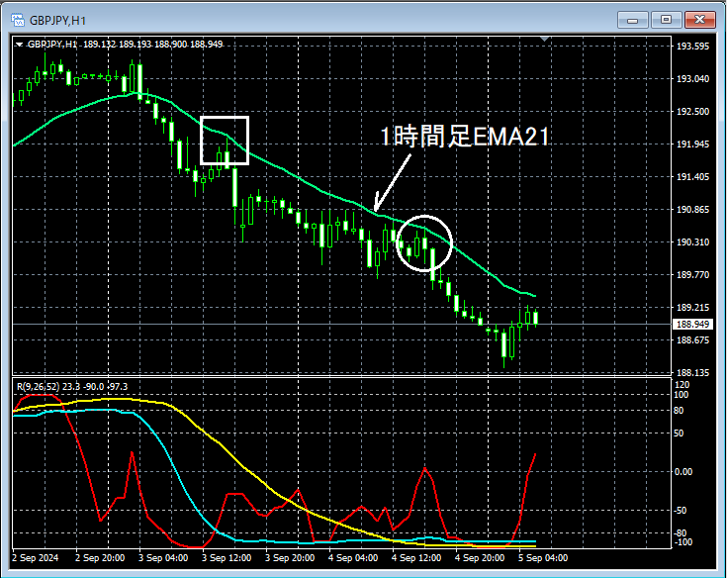728x578 pixels.
Task: Click the 189.215 price scale label
Action: 692,308
